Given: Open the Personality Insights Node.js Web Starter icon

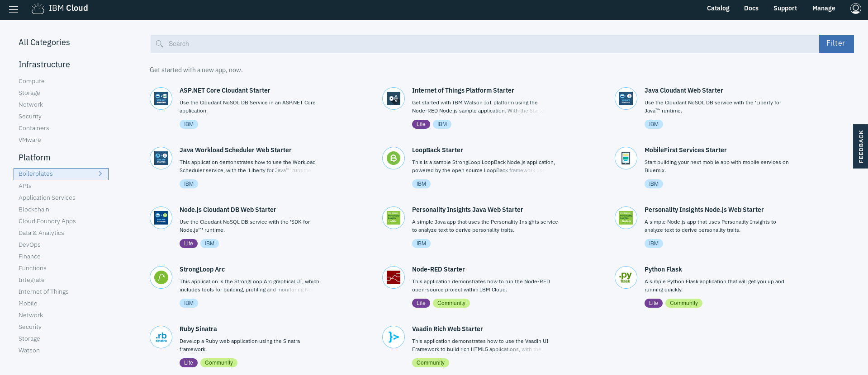Looking at the screenshot, I should pyautogui.click(x=626, y=218).
